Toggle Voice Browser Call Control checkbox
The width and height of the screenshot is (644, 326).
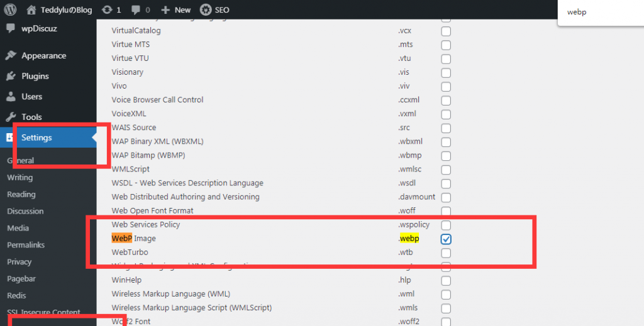pos(446,101)
